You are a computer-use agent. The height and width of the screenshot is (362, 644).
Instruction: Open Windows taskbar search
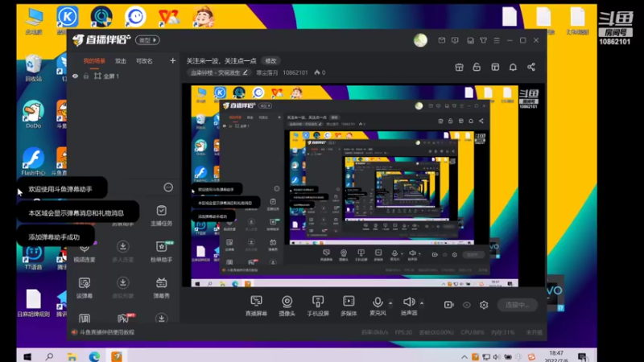pos(49,356)
